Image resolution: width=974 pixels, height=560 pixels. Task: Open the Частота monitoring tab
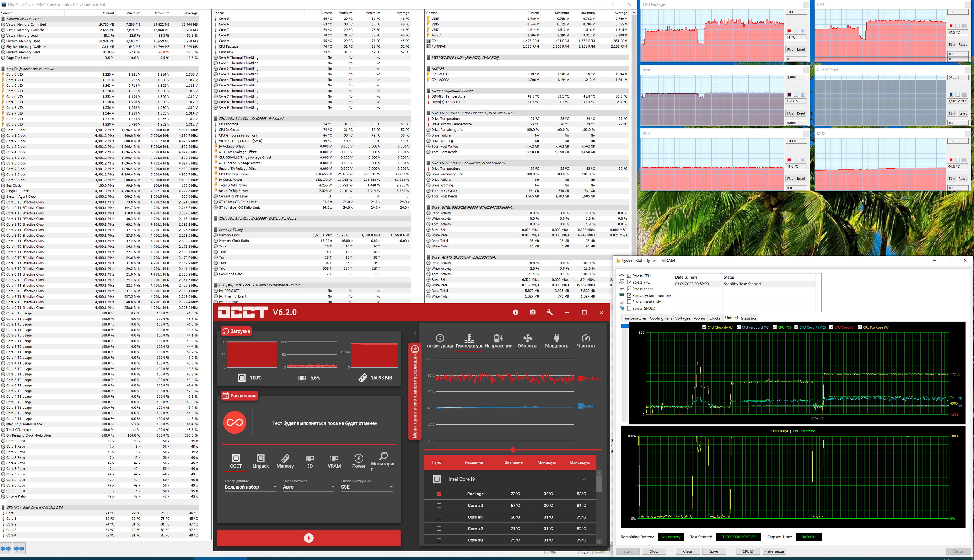tap(586, 341)
